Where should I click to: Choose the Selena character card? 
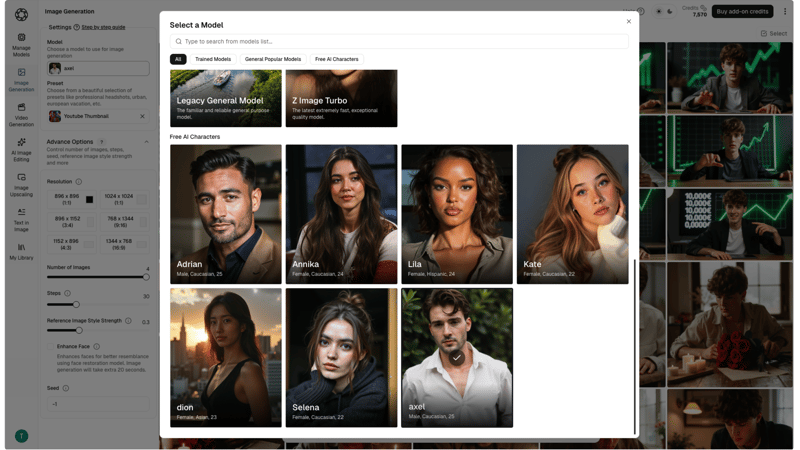[341, 358]
